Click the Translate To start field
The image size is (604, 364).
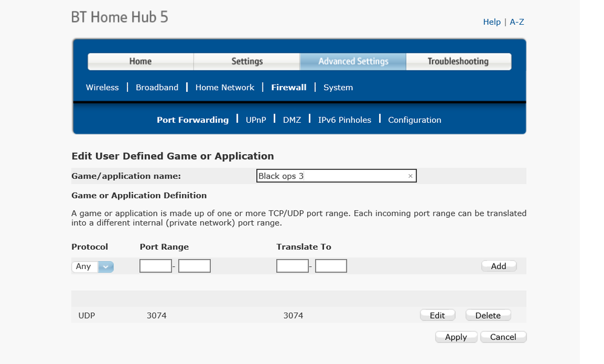(x=293, y=266)
